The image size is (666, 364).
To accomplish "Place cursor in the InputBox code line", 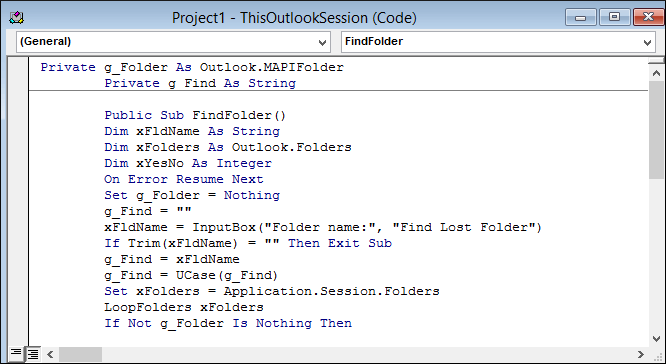I will 323,227.
